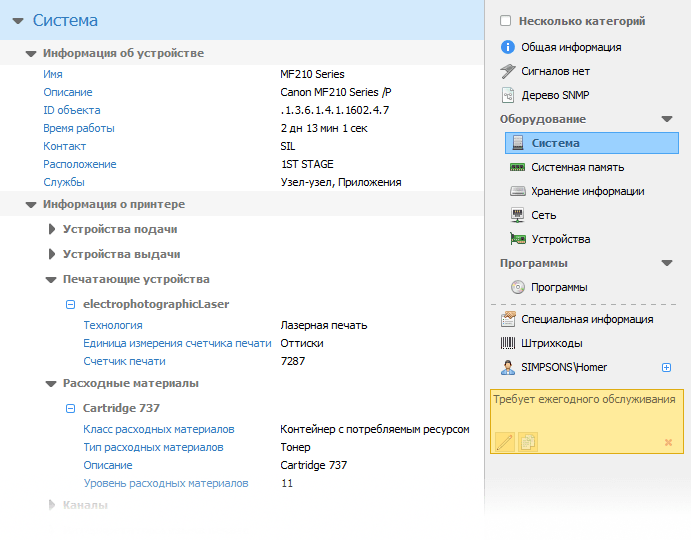The image size is (691, 540).
Task: Select the value .1.3.6.1.4.1.1602.4.7
Action: point(335,110)
